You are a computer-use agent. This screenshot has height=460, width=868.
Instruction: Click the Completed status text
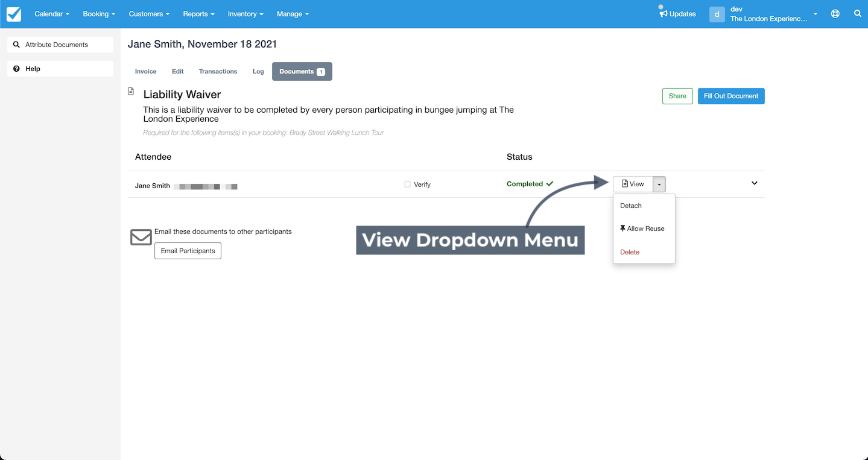[525, 184]
